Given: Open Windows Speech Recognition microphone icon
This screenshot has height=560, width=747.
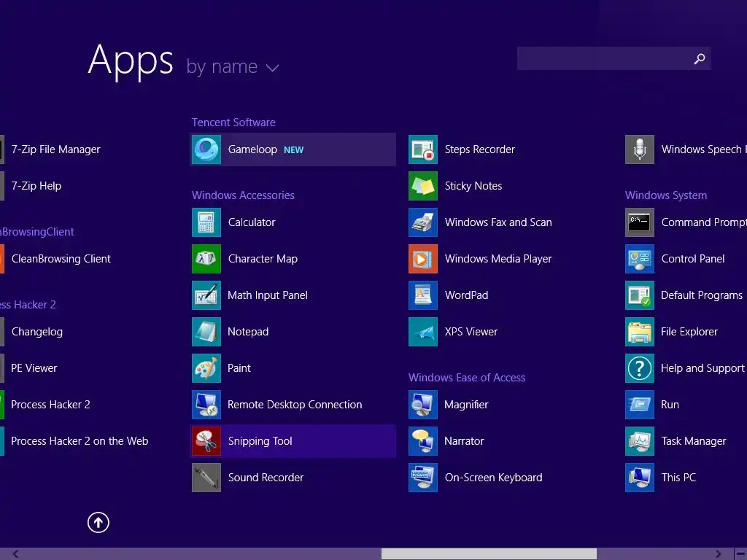Looking at the screenshot, I should click(x=640, y=149).
